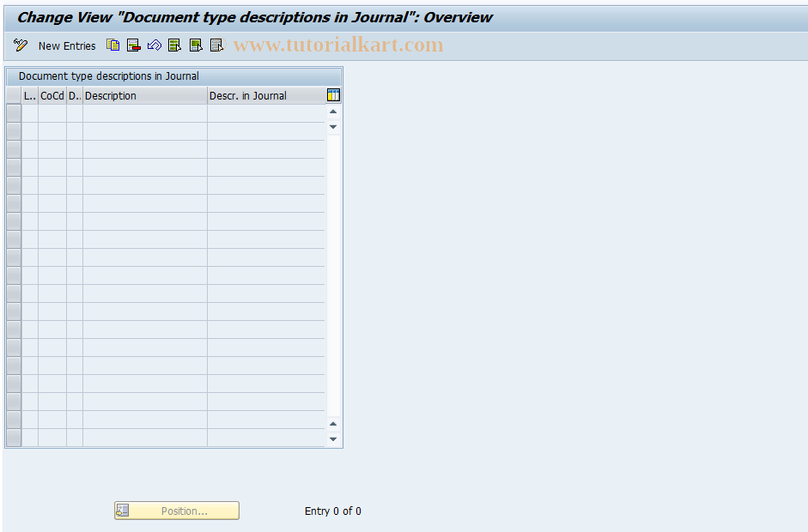Screen dimensions: 808x532
Task: Click Entry 0 of 0 status text
Action: 333,511
